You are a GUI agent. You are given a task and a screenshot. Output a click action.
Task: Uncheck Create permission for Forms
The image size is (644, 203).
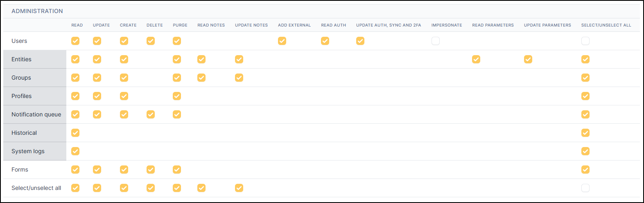coord(124,170)
